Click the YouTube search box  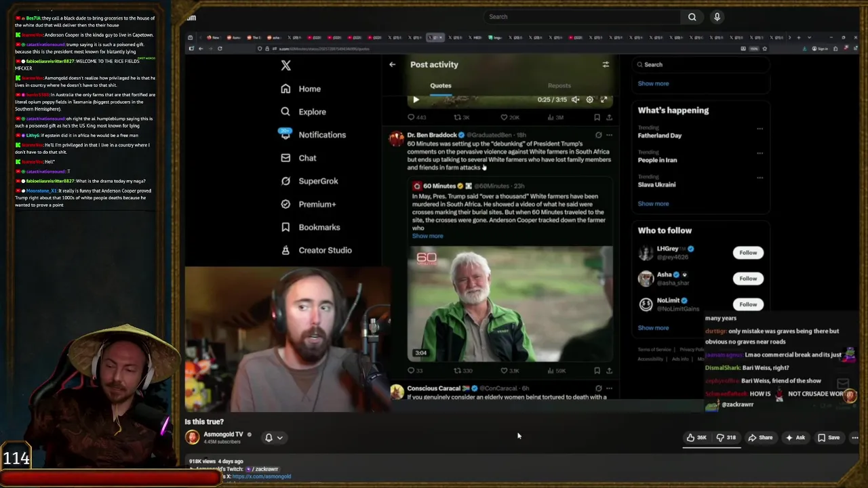(x=582, y=17)
